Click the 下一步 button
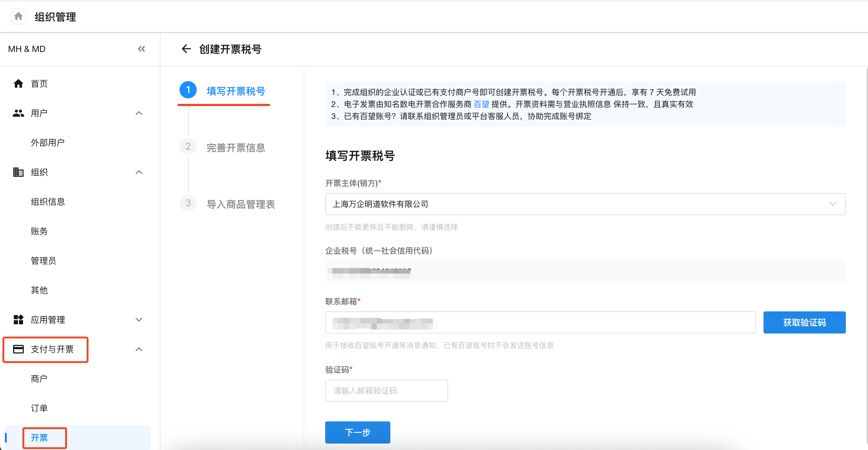The width and height of the screenshot is (868, 450). click(357, 432)
